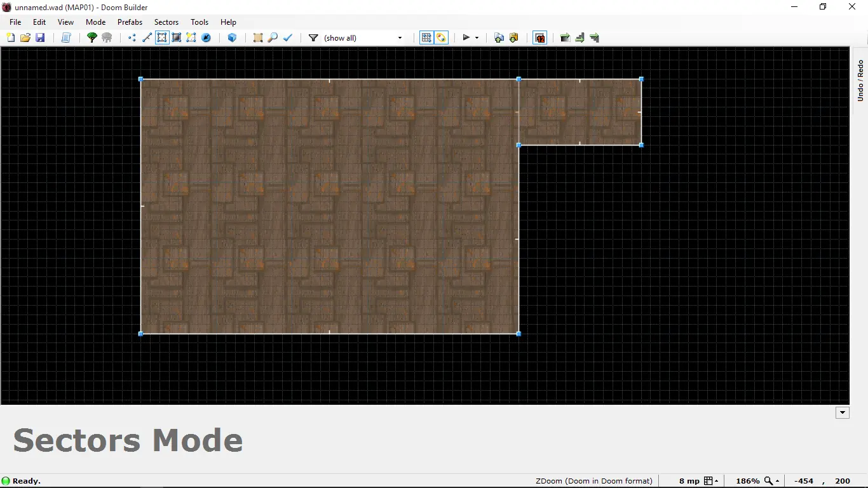Open the Prefabs menu

pyautogui.click(x=130, y=22)
